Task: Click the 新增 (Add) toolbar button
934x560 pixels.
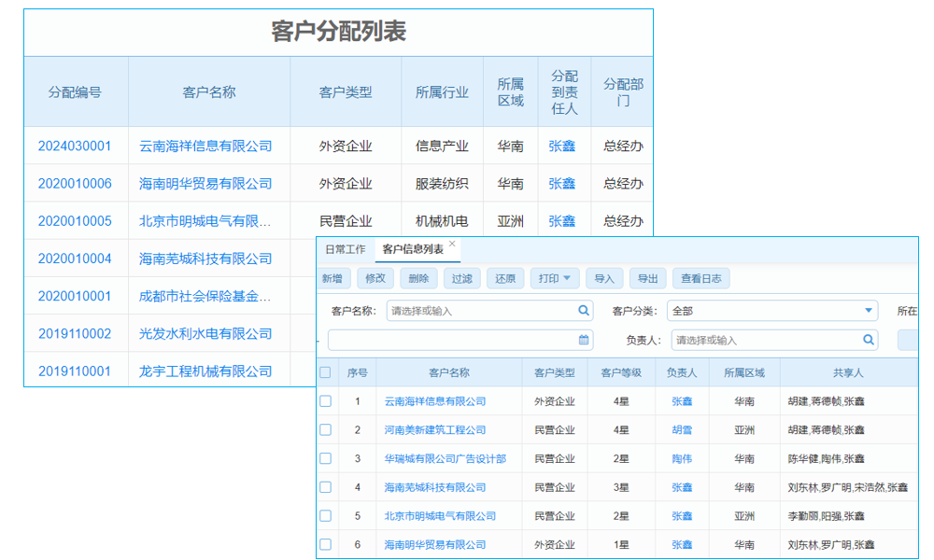Action: coord(333,277)
